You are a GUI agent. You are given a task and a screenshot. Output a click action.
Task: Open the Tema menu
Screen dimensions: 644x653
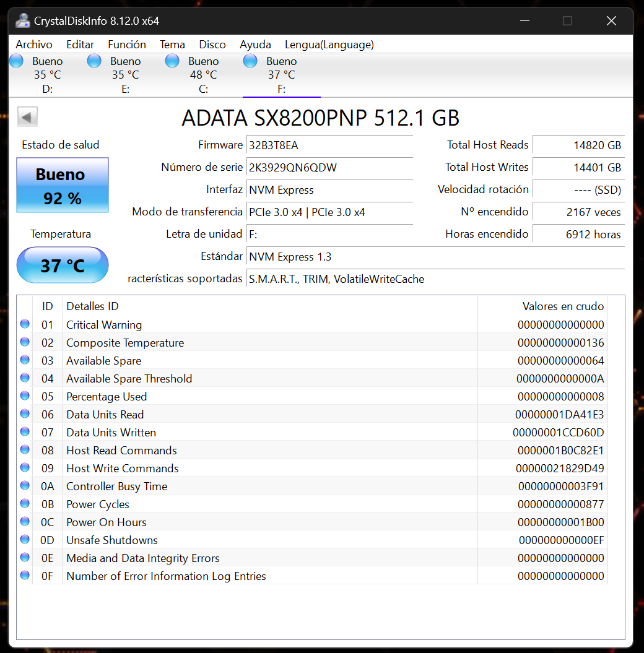[x=172, y=45]
